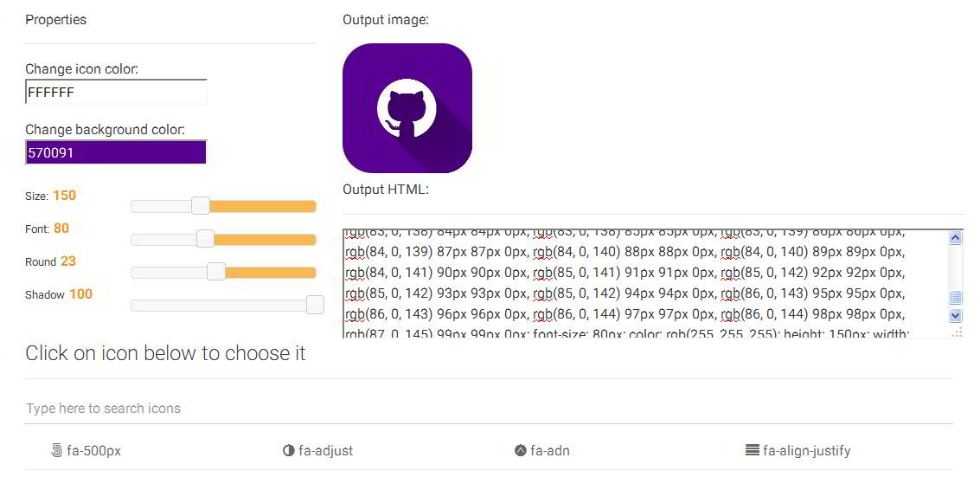This screenshot has width=980, height=477.
Task: Click the HTML output scrollbar thumb
Action: coord(956,297)
